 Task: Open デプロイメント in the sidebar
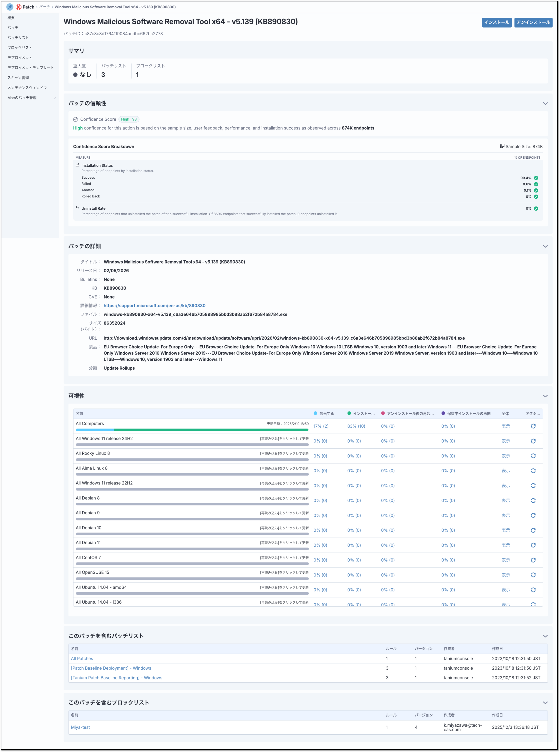(x=20, y=58)
